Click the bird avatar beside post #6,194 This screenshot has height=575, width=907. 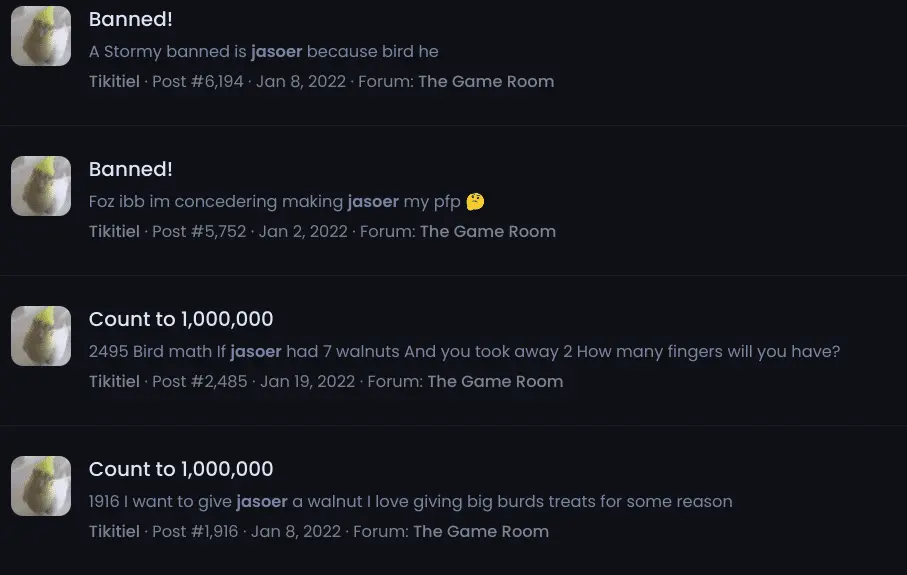pos(41,36)
